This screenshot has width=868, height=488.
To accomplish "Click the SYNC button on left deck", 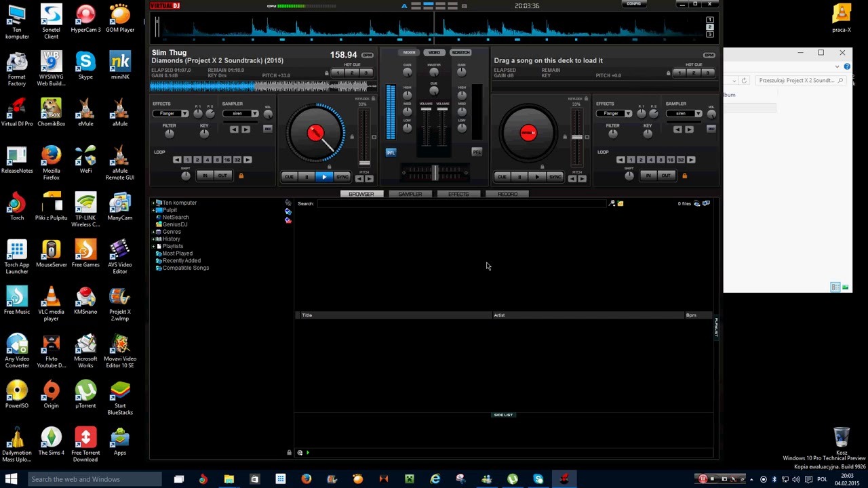I will pyautogui.click(x=342, y=177).
